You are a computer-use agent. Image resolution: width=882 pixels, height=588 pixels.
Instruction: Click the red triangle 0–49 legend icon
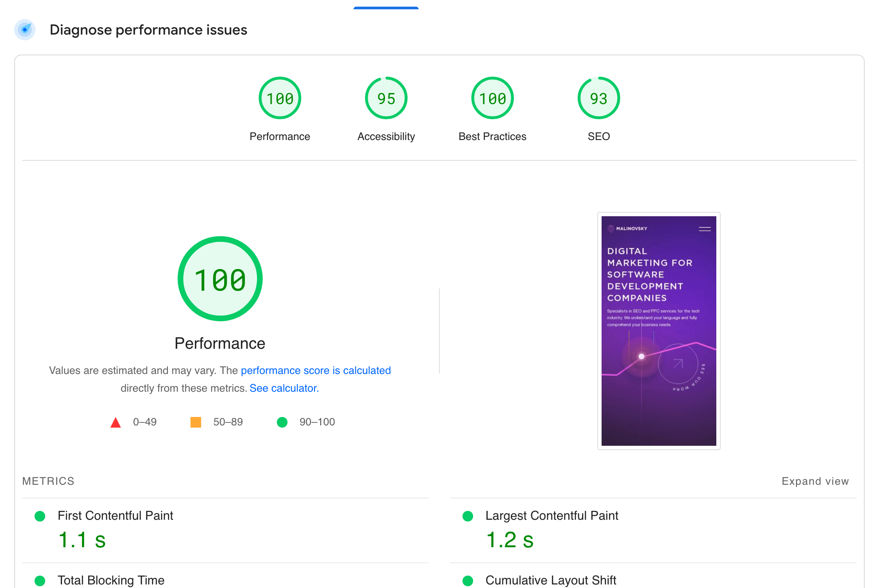[116, 422]
